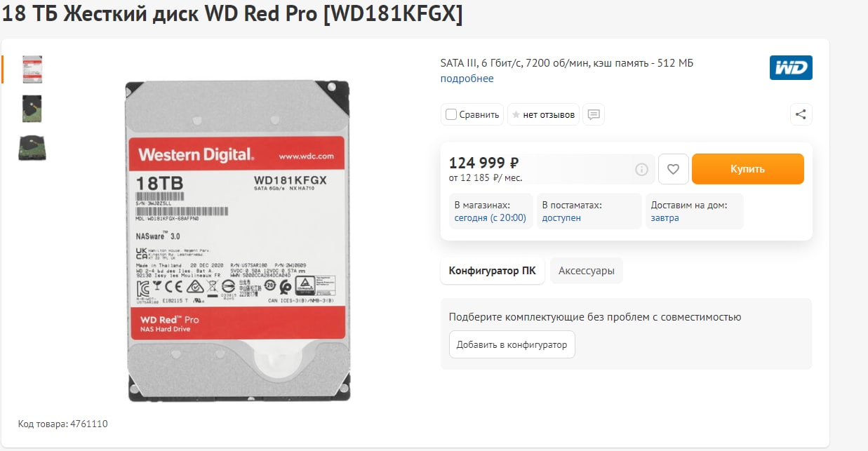Switch to Аксессуары tab

tap(587, 270)
